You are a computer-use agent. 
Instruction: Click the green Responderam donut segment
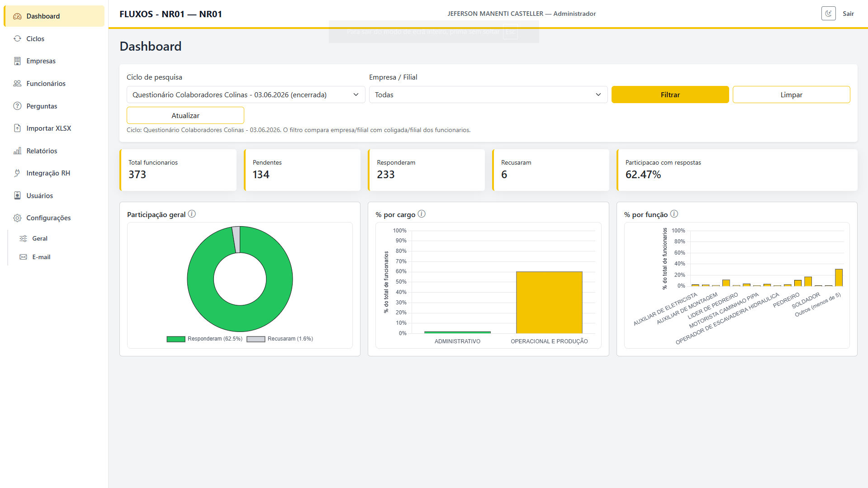point(240,319)
